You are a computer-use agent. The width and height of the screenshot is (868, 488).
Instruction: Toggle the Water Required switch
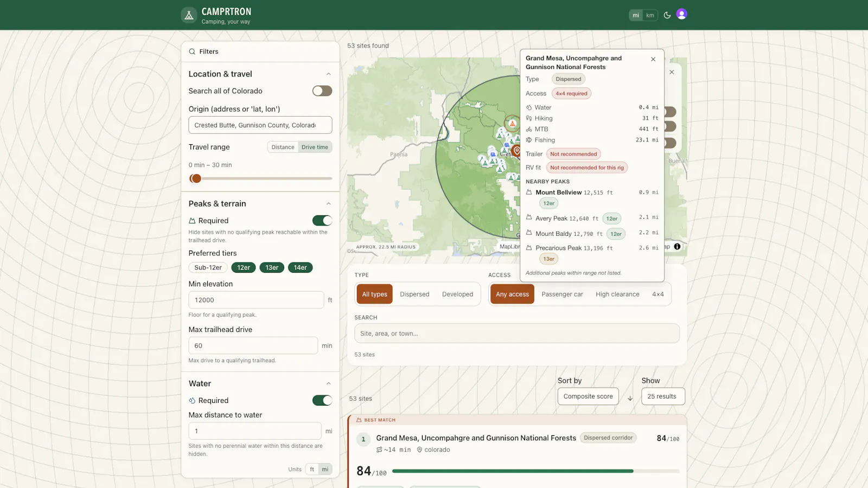[x=322, y=401]
